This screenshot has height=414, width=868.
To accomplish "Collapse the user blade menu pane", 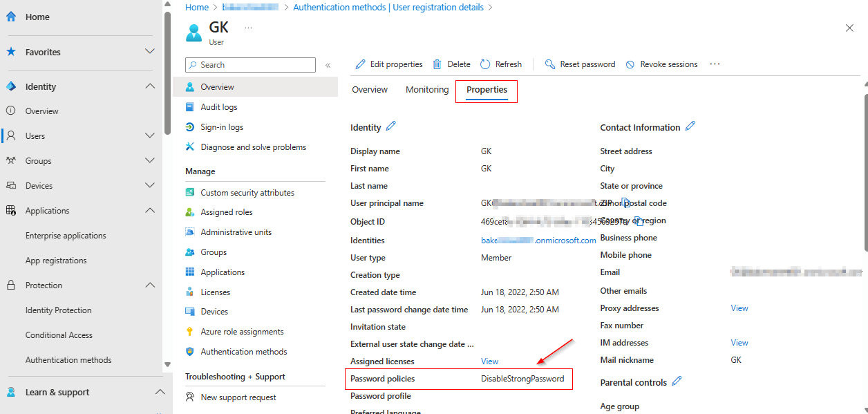I will [328, 64].
